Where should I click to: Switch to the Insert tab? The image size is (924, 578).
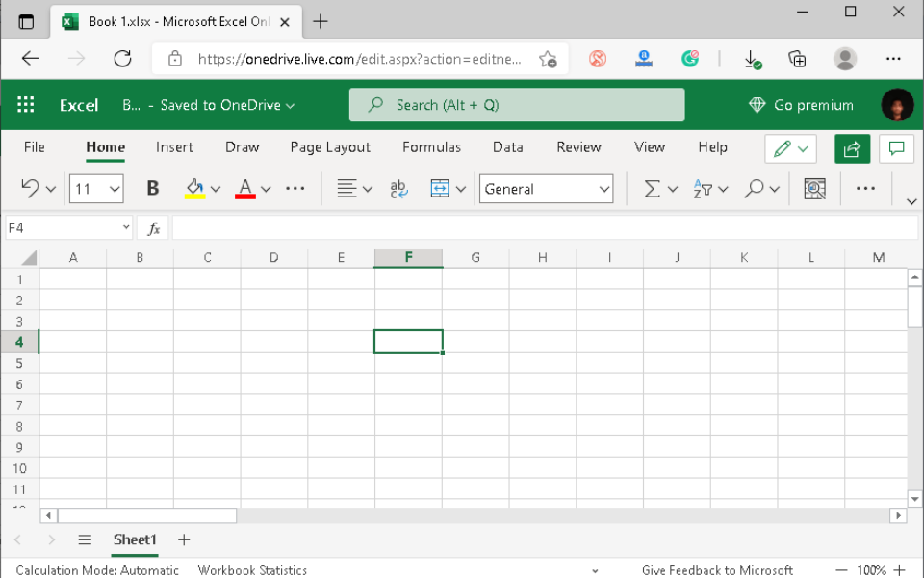pyautogui.click(x=174, y=147)
